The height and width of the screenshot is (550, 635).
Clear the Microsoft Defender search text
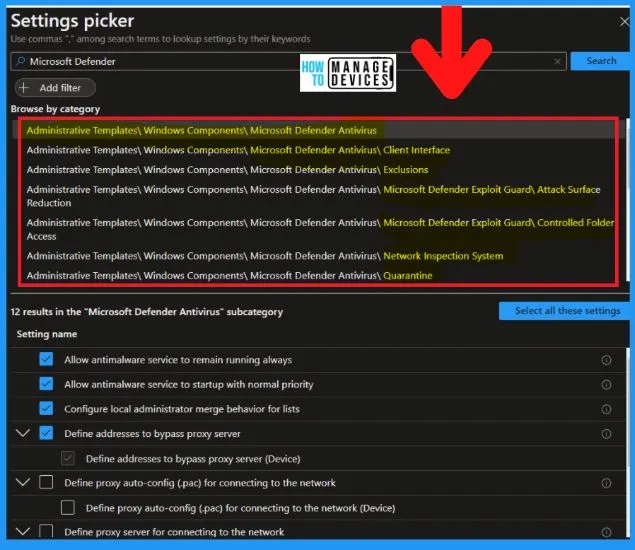[x=557, y=61]
